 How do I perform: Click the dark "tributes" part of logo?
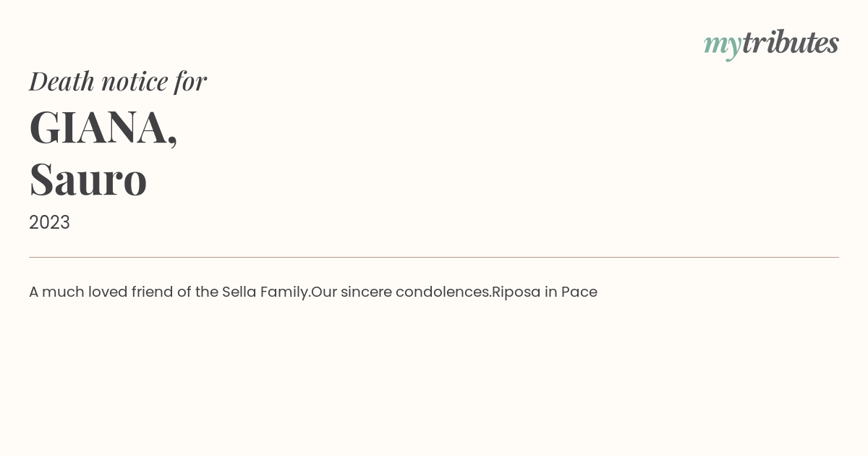pyautogui.click(x=791, y=42)
